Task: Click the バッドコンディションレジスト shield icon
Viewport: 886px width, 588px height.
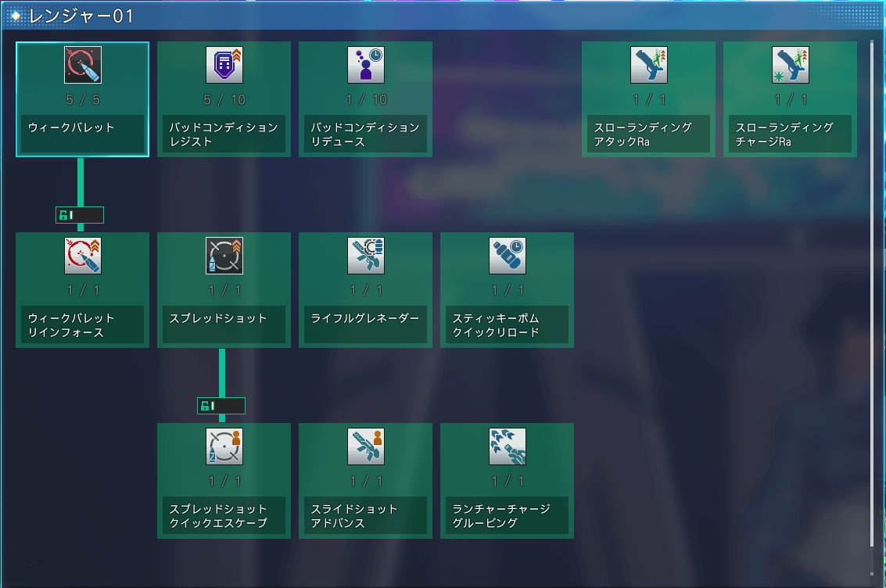Action: [x=224, y=65]
